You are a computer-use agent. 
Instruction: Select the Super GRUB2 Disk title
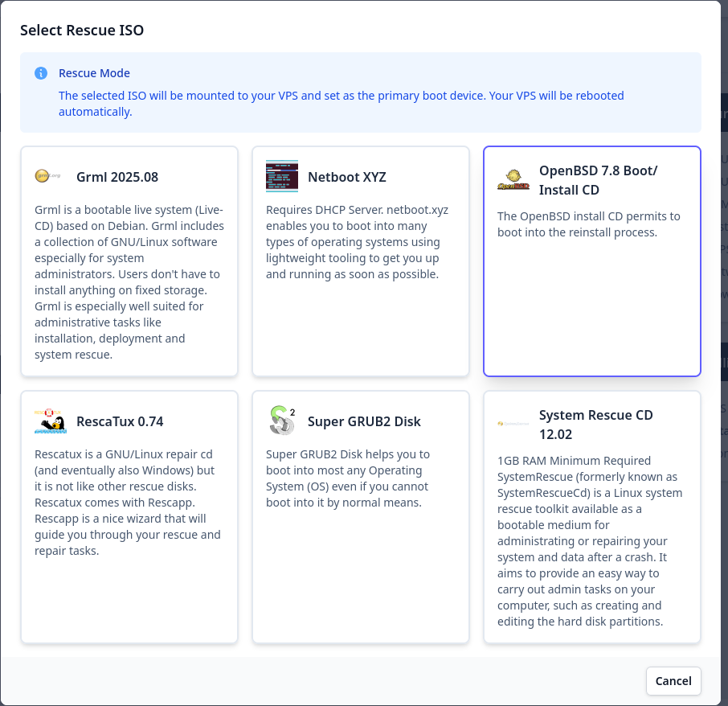(364, 421)
